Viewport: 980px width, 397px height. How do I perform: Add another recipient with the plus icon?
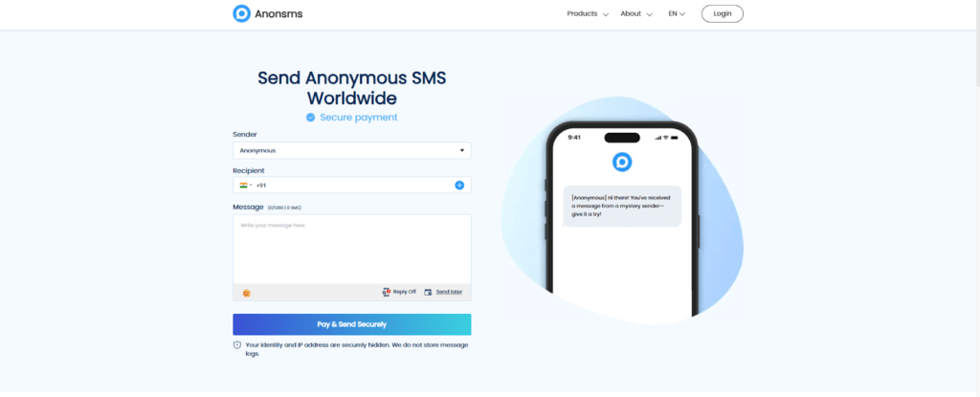pos(459,185)
